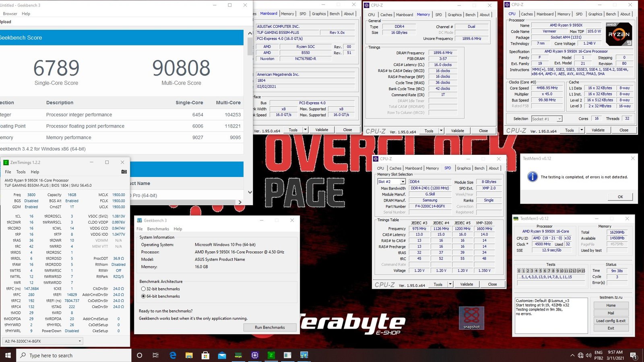The width and height of the screenshot is (644, 362).
Task: Open the snapshot desktop shortcut
Action: tap(471, 317)
